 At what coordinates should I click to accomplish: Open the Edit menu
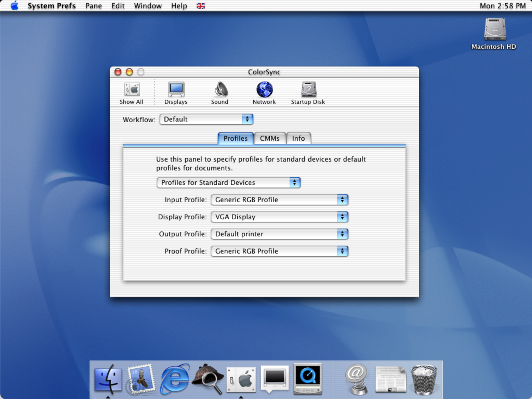click(x=118, y=6)
